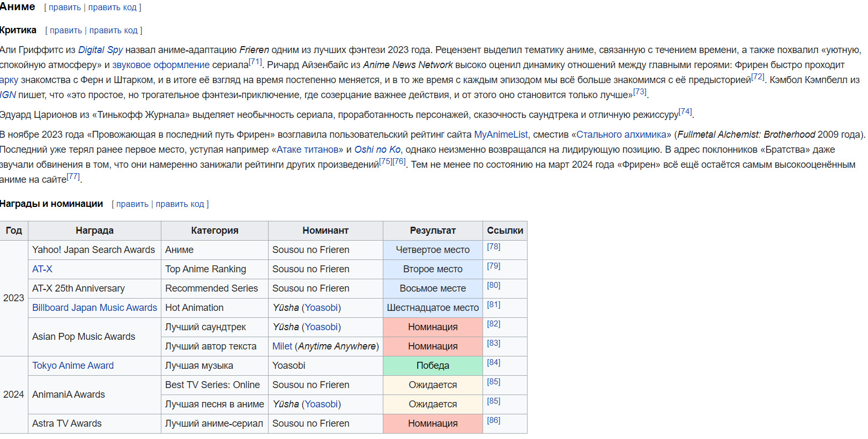Click the green «Победа» result cell
The image size is (868, 439).
[433, 366]
